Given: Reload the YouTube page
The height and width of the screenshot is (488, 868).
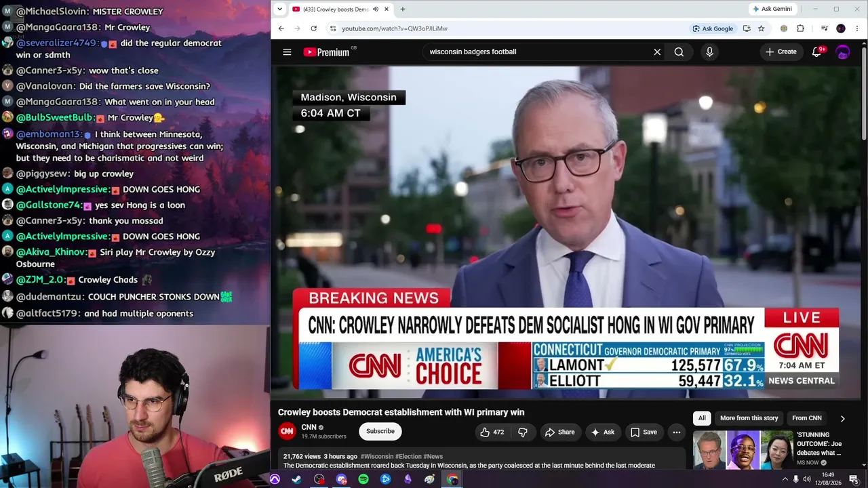Looking at the screenshot, I should pos(313,28).
